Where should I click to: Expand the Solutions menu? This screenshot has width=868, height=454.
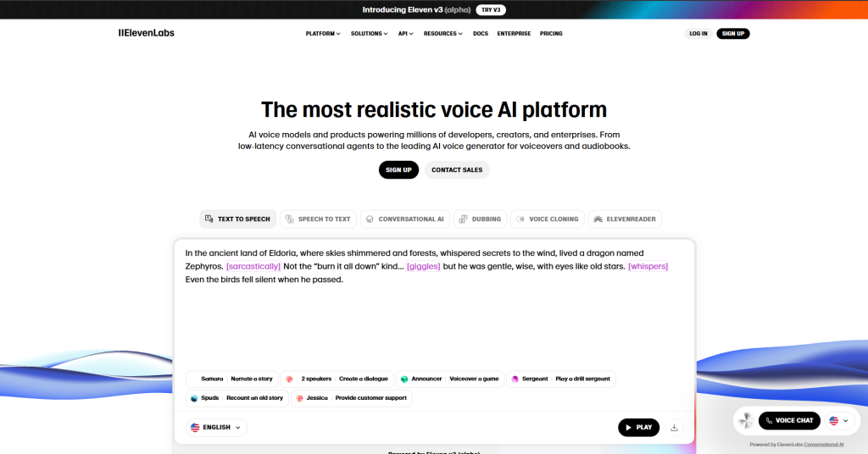click(370, 34)
